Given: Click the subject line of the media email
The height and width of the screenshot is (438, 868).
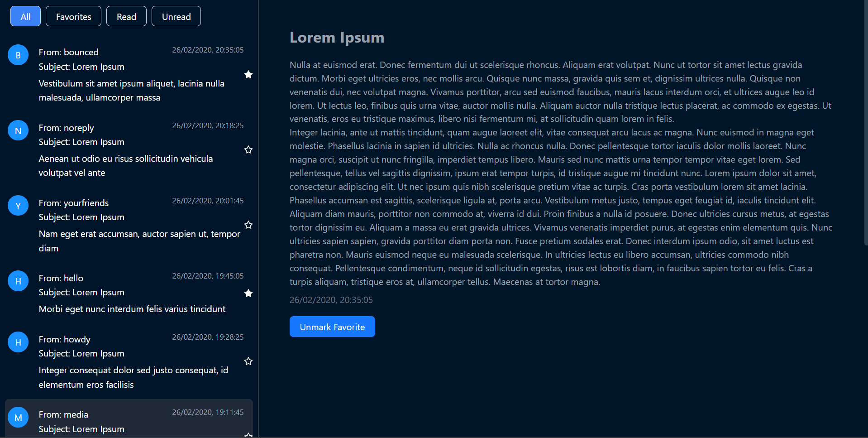Looking at the screenshot, I should point(81,429).
